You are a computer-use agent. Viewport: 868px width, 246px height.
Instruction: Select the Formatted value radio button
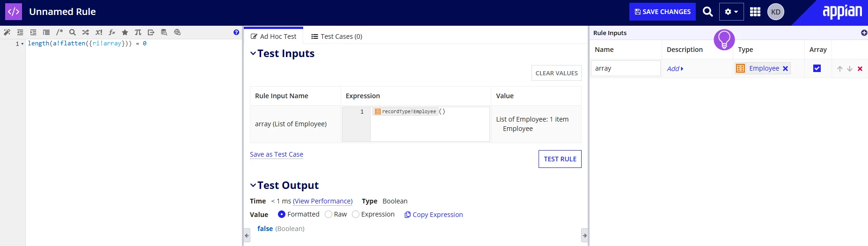282,214
